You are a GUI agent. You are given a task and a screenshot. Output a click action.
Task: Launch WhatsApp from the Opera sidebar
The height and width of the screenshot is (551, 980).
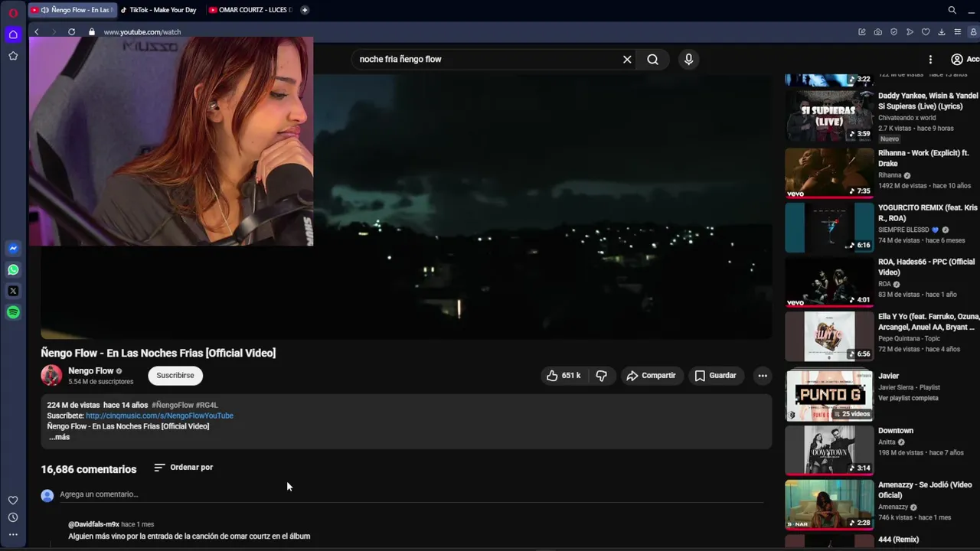13,270
